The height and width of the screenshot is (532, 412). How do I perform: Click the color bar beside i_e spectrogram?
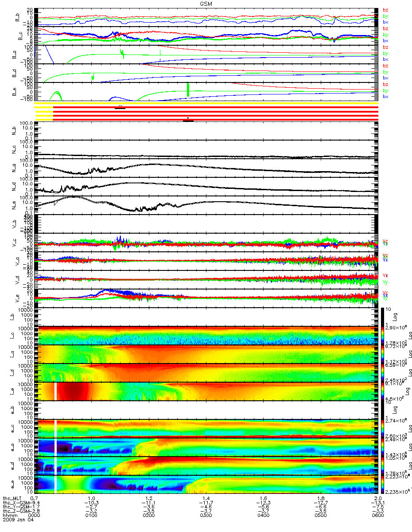(x=382, y=391)
